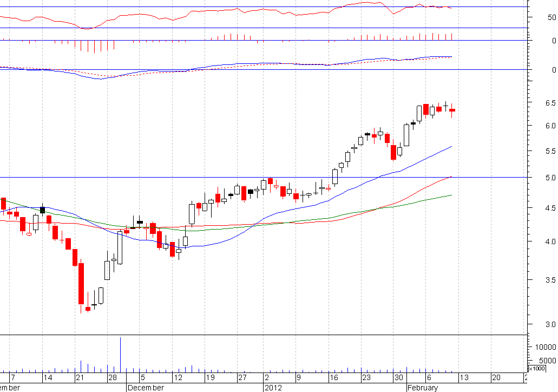Viewport: 558px width, 392px height.
Task: Click the 14 date label in November
Action: 48,378
